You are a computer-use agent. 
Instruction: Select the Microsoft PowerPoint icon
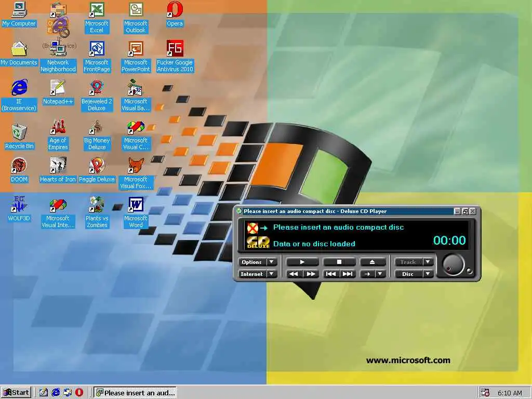coord(136,57)
